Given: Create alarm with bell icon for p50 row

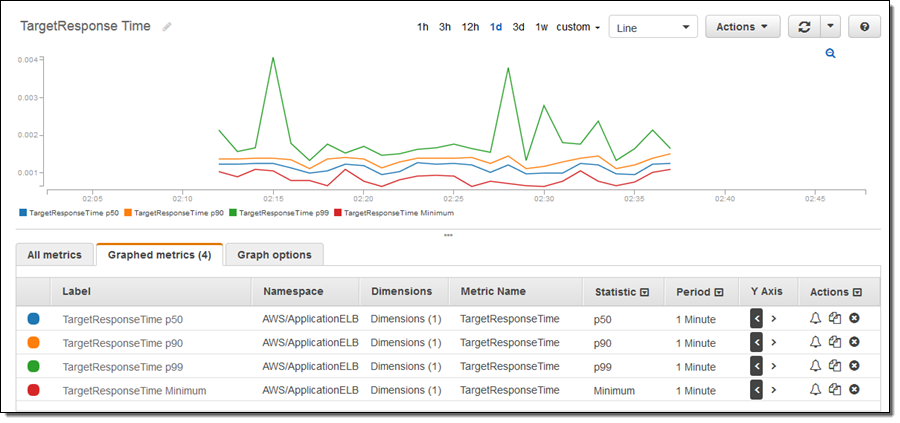Looking at the screenshot, I should tap(815, 319).
